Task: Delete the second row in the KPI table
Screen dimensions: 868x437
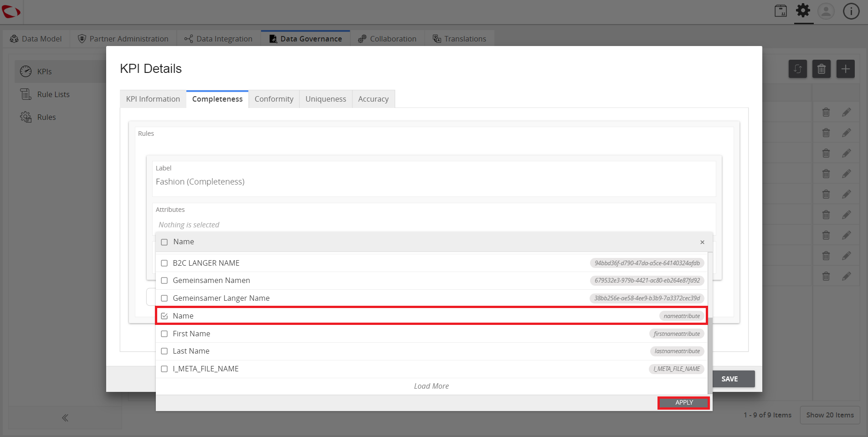Action: coord(826,133)
